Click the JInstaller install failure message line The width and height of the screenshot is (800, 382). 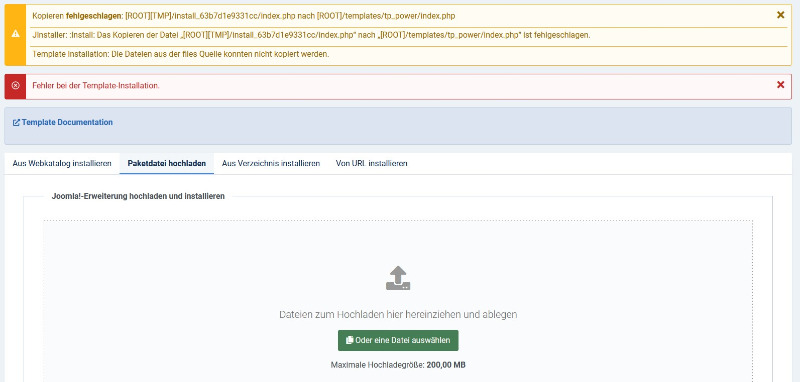311,35
